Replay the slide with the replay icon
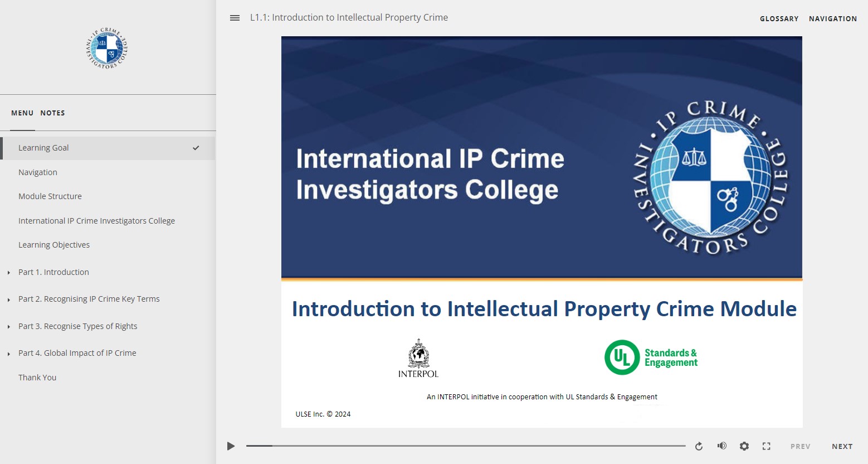Image resolution: width=868 pixels, height=464 pixels. (699, 446)
